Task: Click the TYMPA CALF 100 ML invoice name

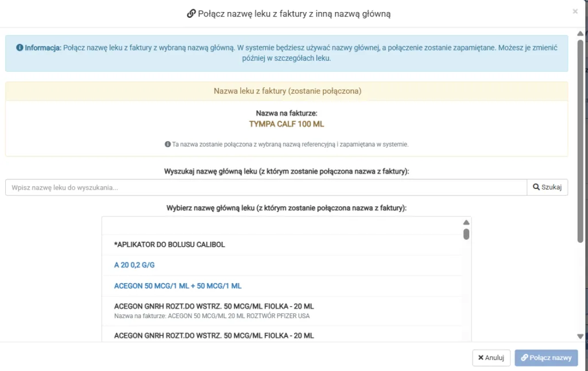Action: click(x=287, y=124)
